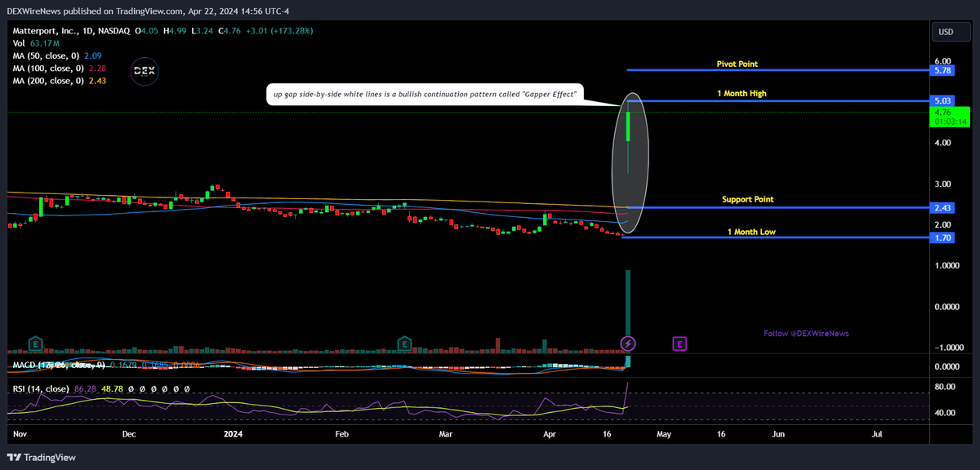Click the RSI value 86.28
This screenshot has width=980, height=470.
(86, 389)
